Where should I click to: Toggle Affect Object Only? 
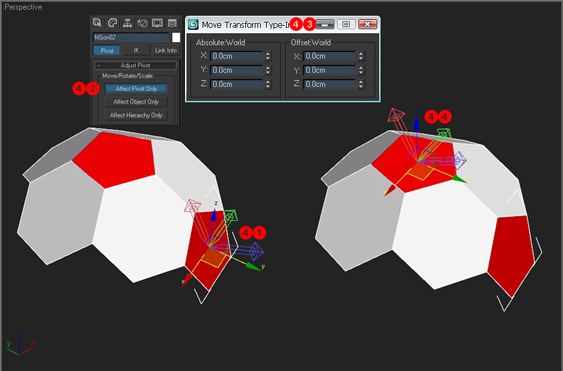[136, 102]
